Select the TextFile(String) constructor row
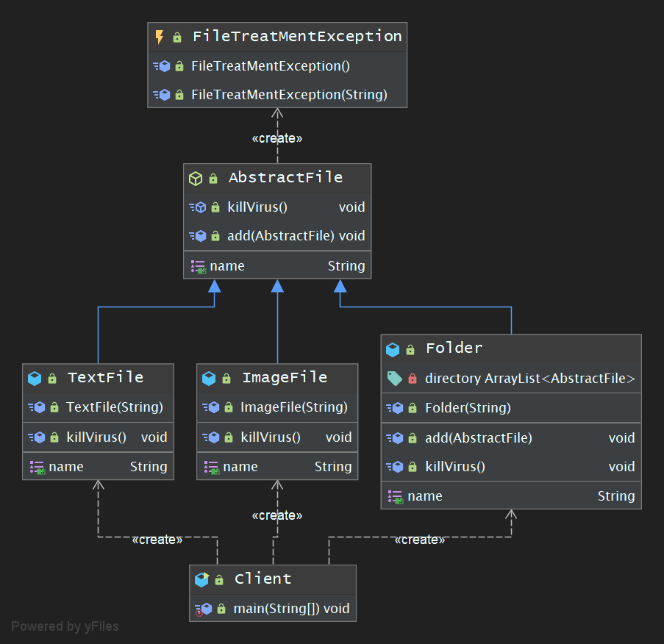This screenshot has width=664, height=644. [114, 407]
